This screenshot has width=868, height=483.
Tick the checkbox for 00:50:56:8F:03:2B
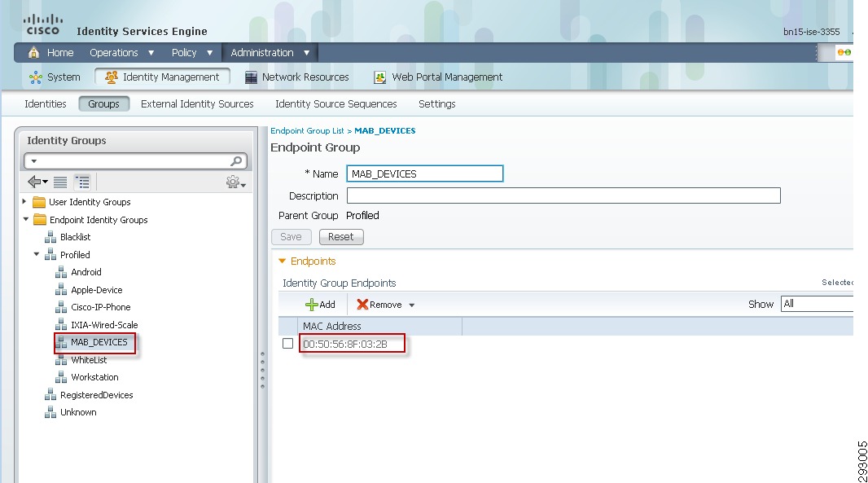(288, 344)
